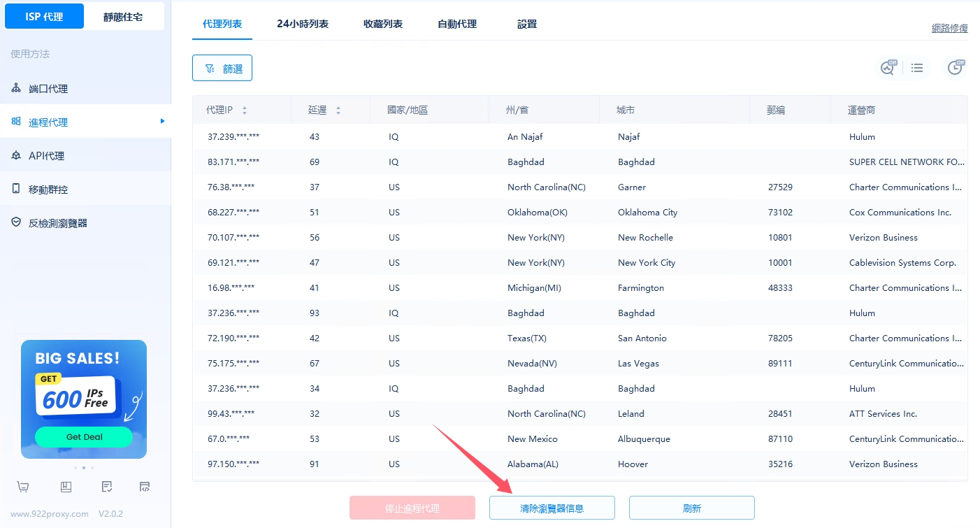
Task: Sort the table by 代理IP column arrows
Action: [245, 110]
